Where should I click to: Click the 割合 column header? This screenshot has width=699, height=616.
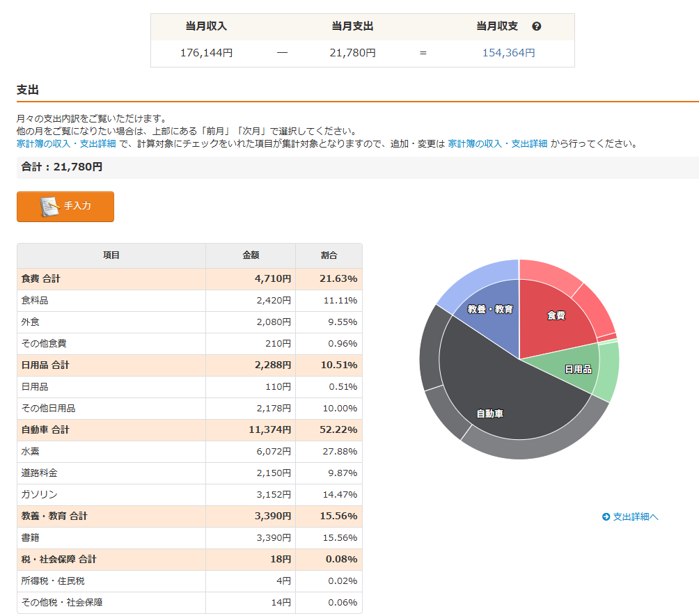329,255
